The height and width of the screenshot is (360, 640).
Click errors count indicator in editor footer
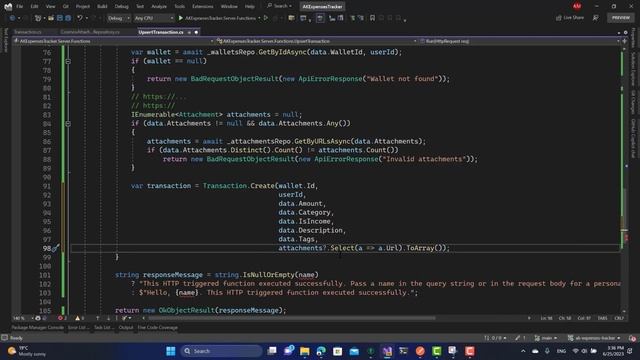pos(62,318)
